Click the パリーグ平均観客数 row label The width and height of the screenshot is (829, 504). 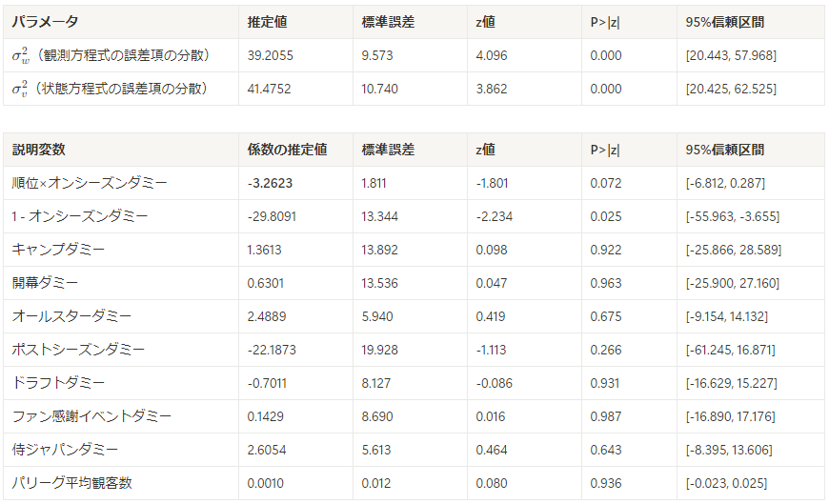coord(71,483)
